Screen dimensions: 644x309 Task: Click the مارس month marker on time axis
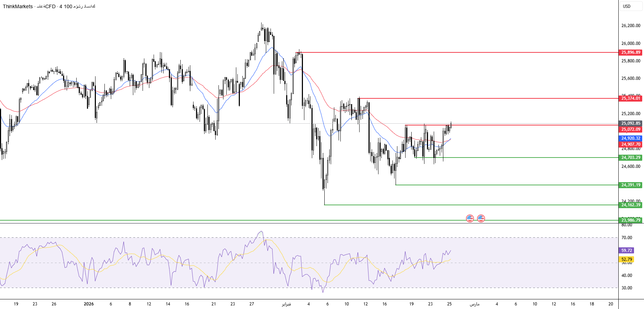[474, 304]
